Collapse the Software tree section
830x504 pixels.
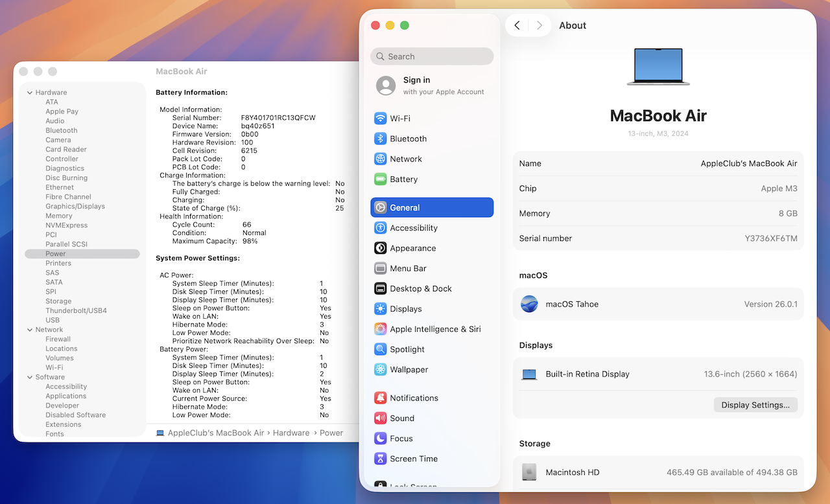(x=30, y=377)
